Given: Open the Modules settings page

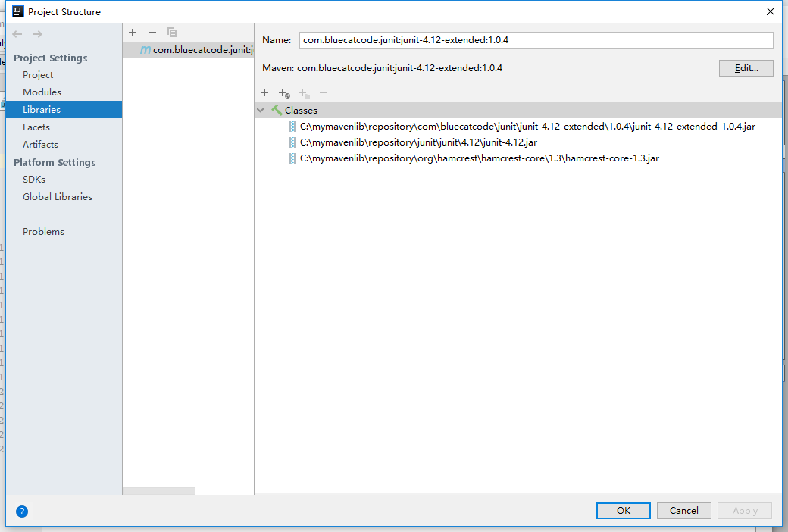Looking at the screenshot, I should 42,92.
